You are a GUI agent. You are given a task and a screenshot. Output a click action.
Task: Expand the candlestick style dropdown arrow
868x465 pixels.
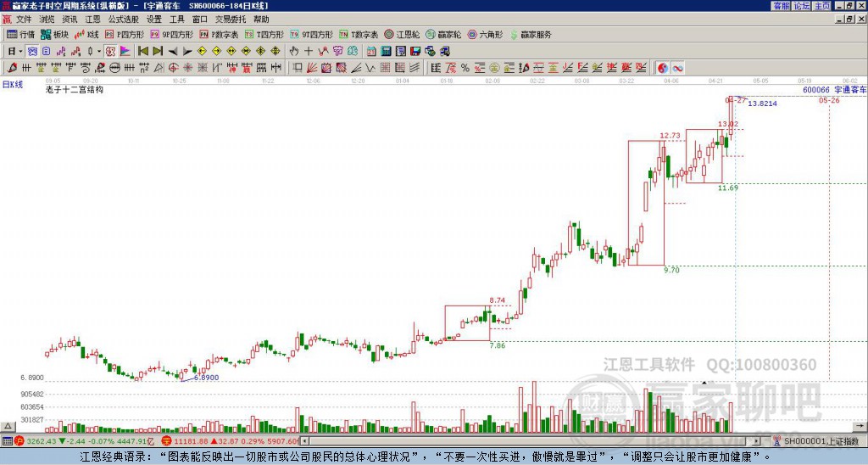[x=99, y=52]
